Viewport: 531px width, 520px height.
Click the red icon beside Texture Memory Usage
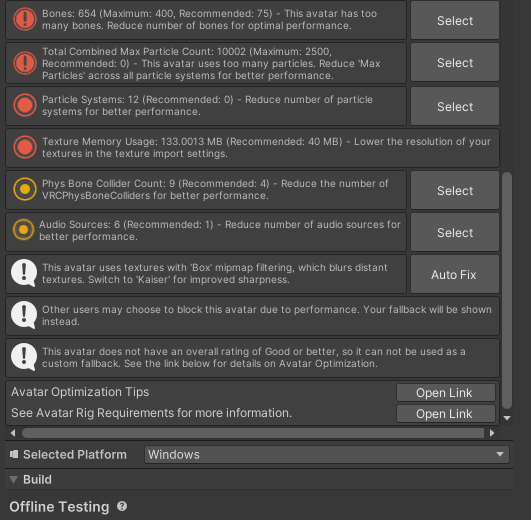pos(25,147)
